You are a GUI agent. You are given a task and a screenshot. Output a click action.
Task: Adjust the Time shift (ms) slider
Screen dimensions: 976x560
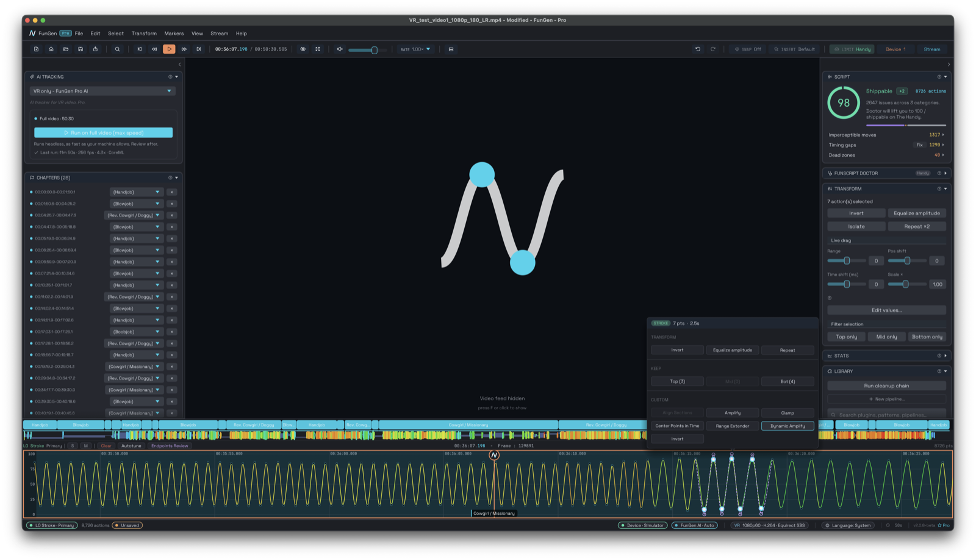tap(847, 284)
